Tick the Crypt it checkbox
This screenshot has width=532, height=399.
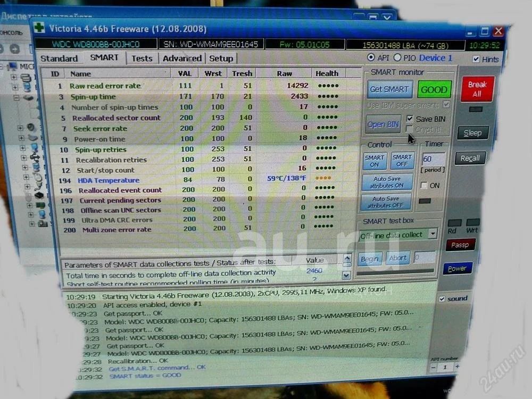(409, 129)
